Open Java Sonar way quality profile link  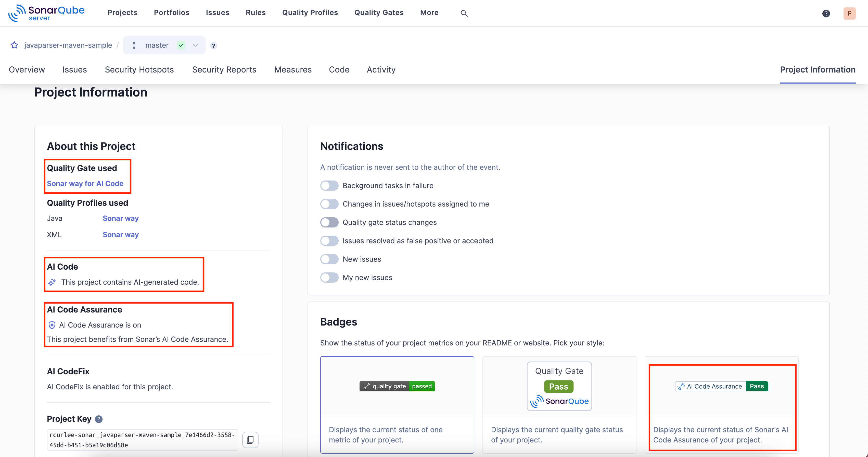click(121, 218)
